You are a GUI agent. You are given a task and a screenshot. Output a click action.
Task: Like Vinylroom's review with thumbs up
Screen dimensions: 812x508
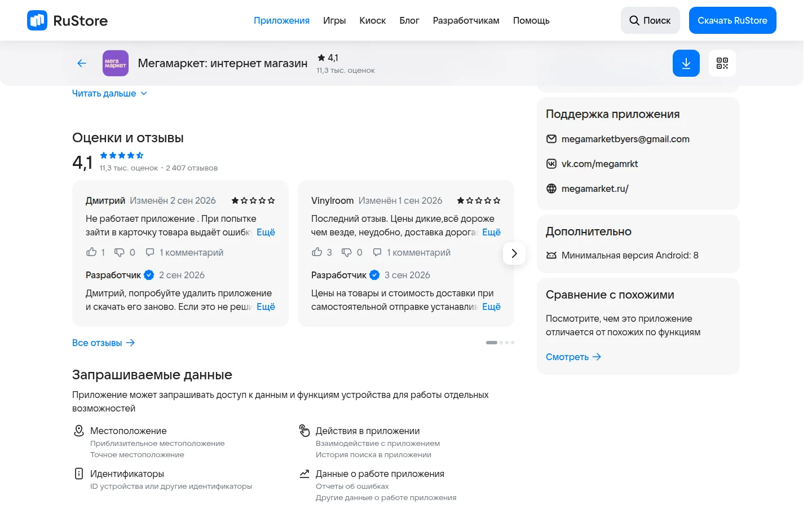point(317,252)
